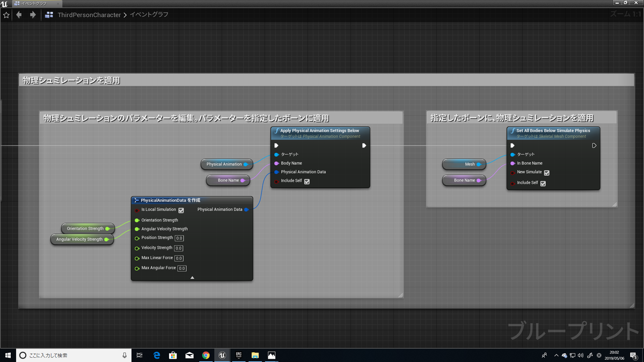Toggle the Is Local Simulation checkbox
Image resolution: width=644 pixels, height=362 pixels.
click(181, 210)
